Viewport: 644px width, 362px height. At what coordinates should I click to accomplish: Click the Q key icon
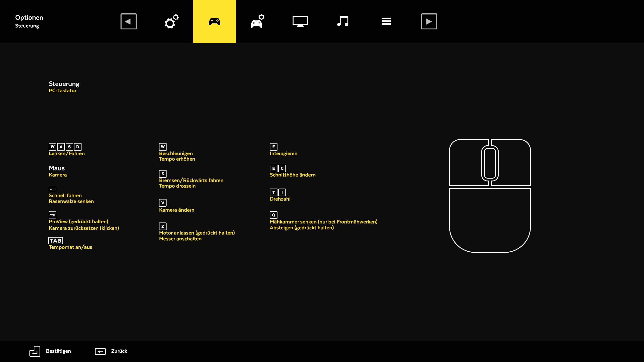[273, 215]
